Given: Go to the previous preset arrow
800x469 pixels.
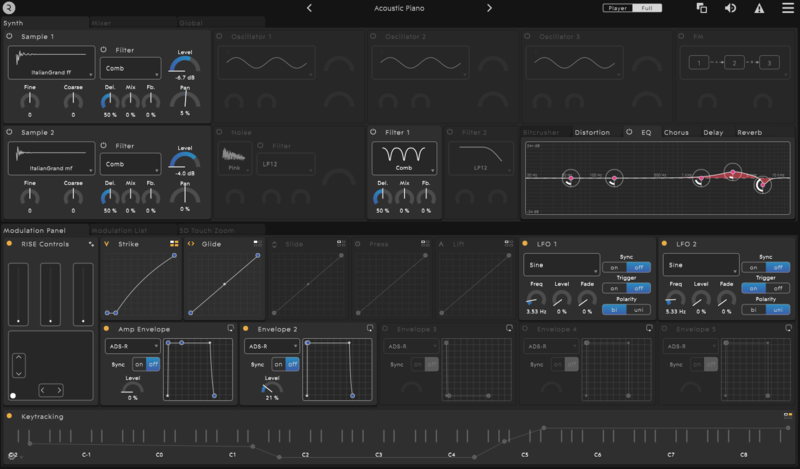Looking at the screenshot, I should 309,8.
